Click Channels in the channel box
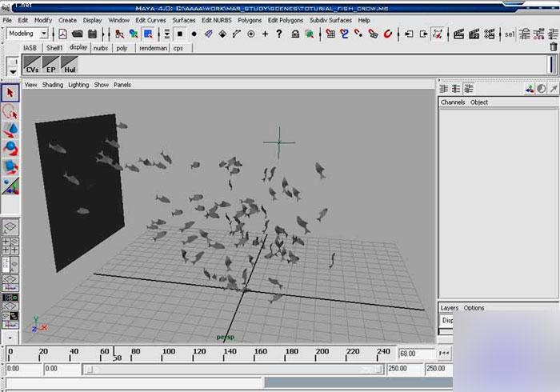 [x=452, y=102]
